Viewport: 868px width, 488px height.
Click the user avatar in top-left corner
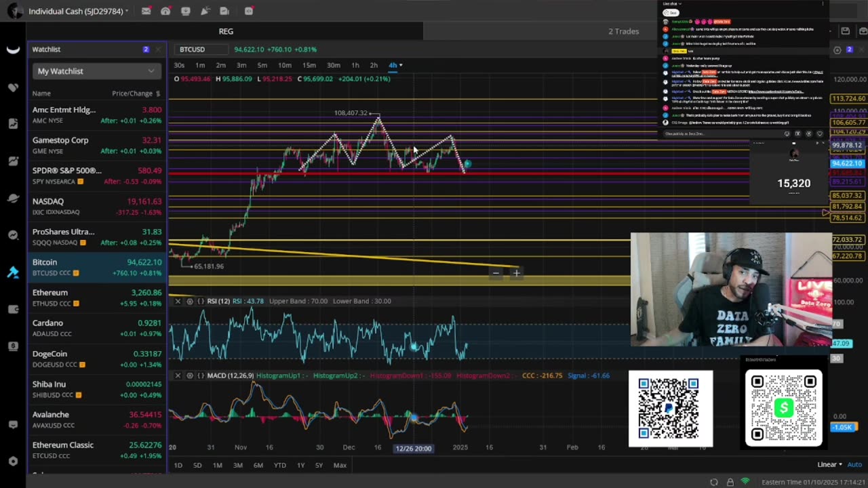pos(14,11)
